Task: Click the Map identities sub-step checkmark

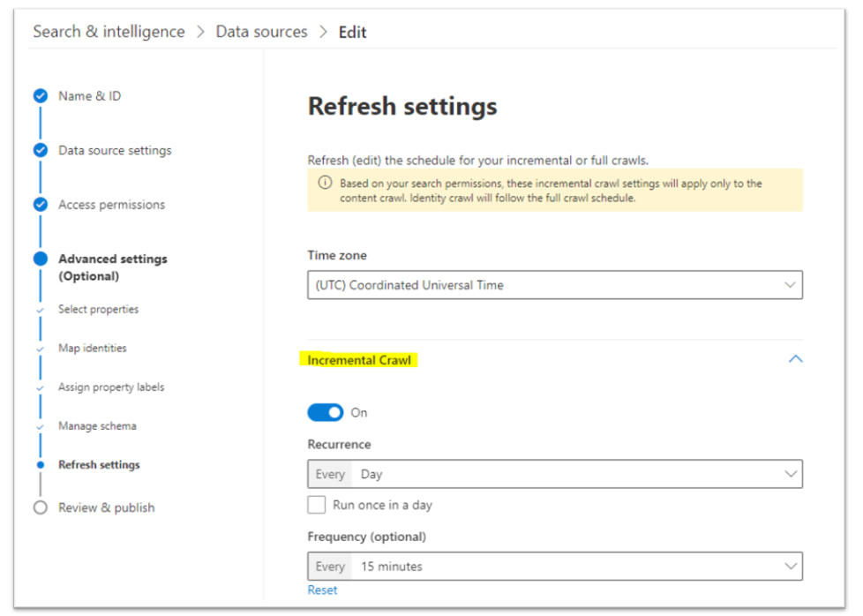Action: tap(41, 348)
